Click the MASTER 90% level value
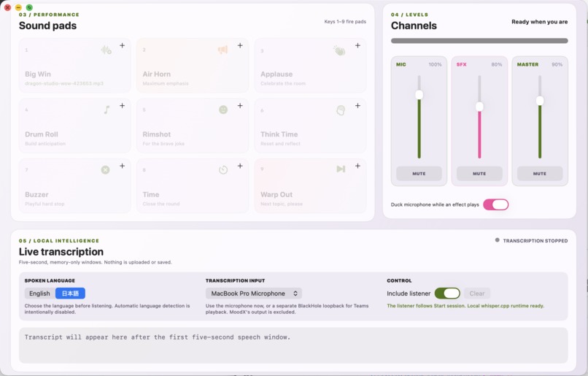This screenshot has height=376, width=588. tap(557, 64)
